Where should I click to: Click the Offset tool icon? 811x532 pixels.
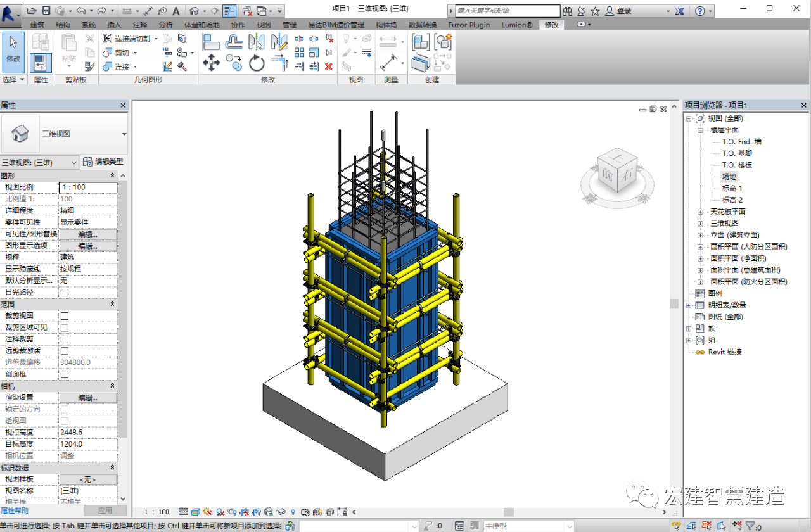(234, 42)
